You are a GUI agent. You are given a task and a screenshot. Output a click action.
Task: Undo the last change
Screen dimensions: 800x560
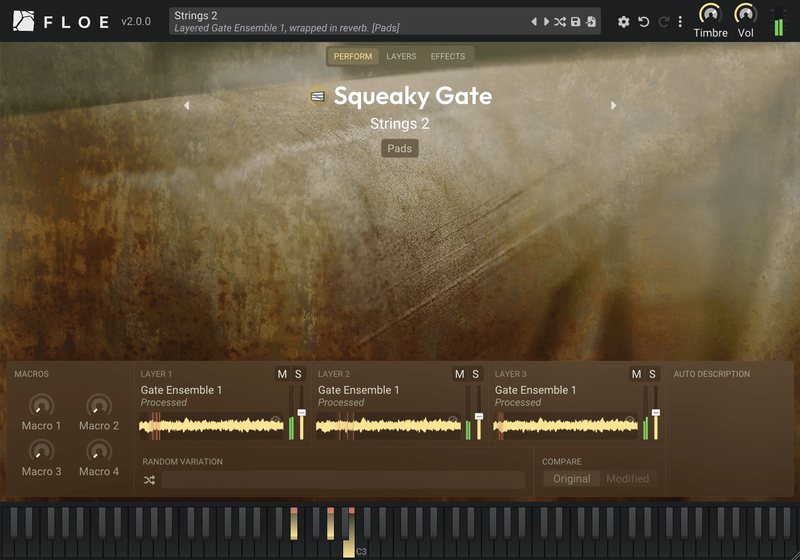[x=644, y=21]
